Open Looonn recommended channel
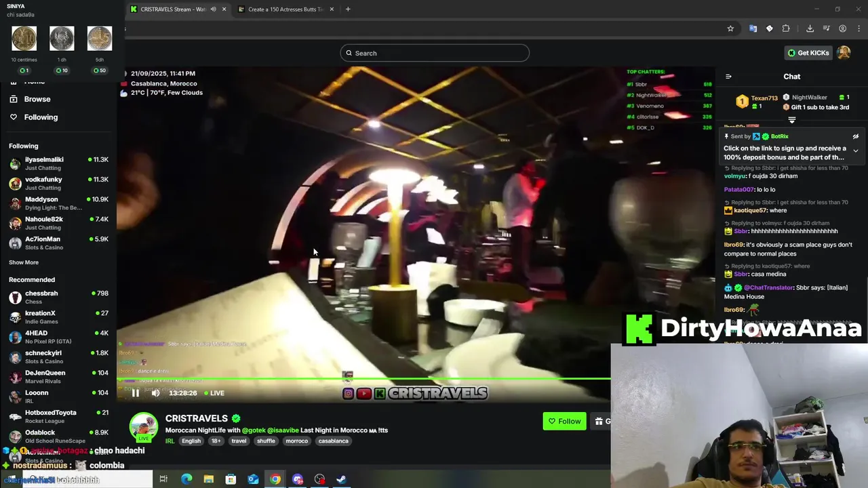This screenshot has width=868, height=488. 58,396
